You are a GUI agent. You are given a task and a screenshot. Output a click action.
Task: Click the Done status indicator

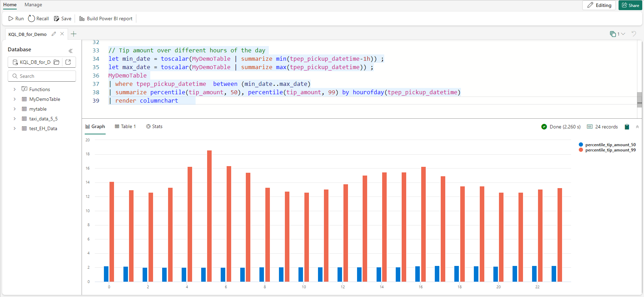pyautogui.click(x=561, y=127)
